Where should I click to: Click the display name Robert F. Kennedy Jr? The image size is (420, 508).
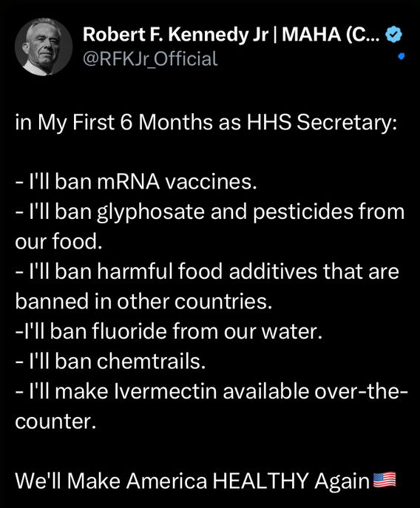pyautogui.click(x=176, y=34)
